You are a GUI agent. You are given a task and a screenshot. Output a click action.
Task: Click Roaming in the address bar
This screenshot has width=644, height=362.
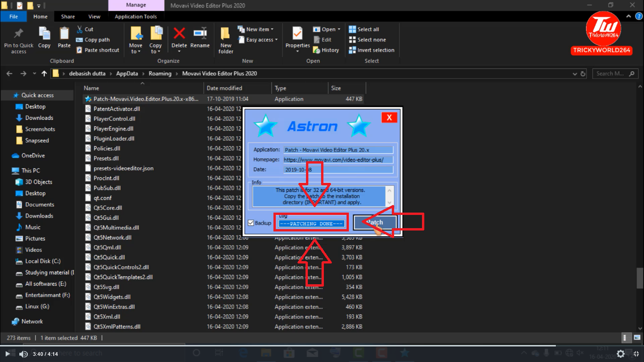click(x=160, y=74)
